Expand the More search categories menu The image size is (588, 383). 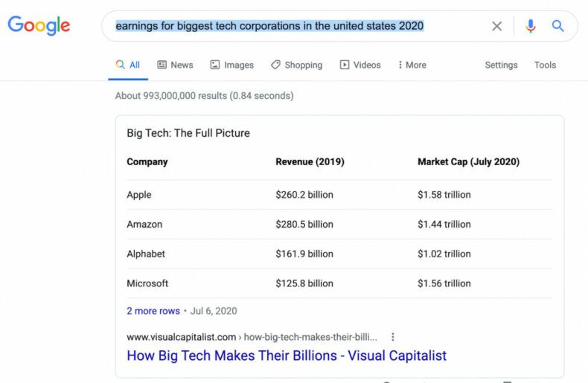tap(412, 65)
